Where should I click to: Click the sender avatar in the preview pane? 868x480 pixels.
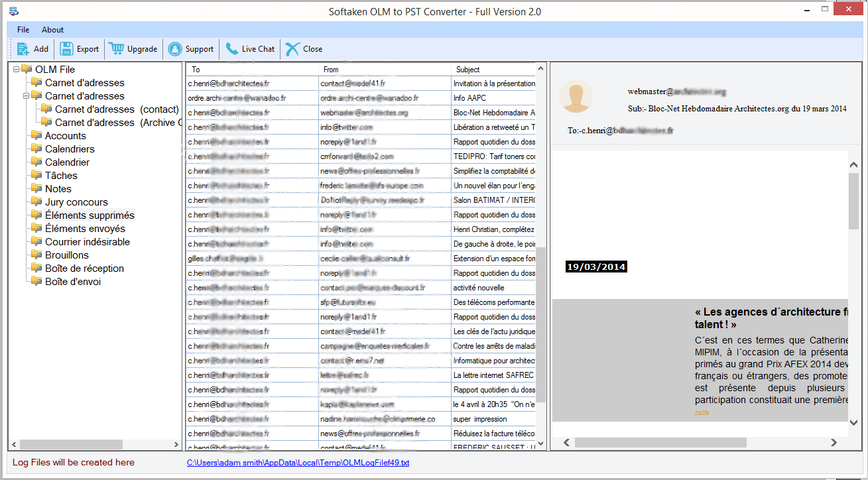[576, 96]
